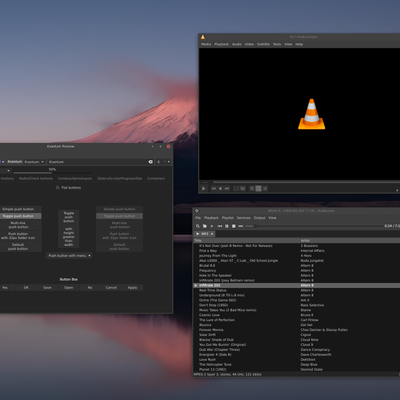This screenshot has width=400, height=400.
Task: Open the Subtitle menu in VLC
Action: [x=263, y=44]
